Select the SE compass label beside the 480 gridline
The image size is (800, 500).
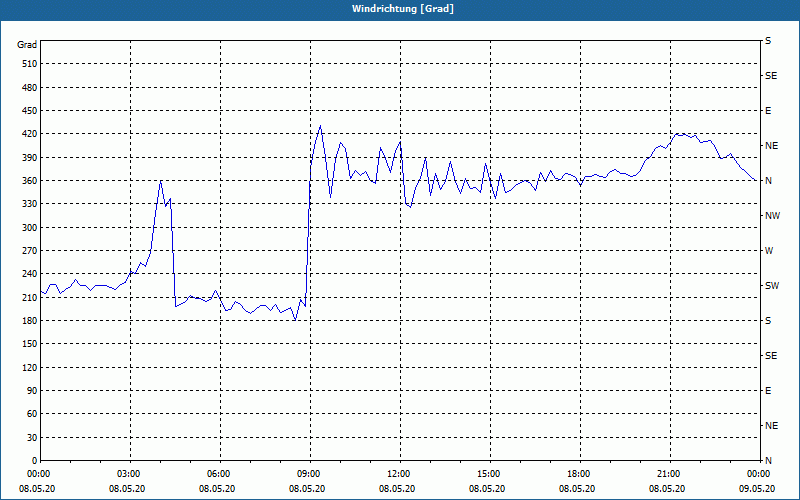click(771, 76)
